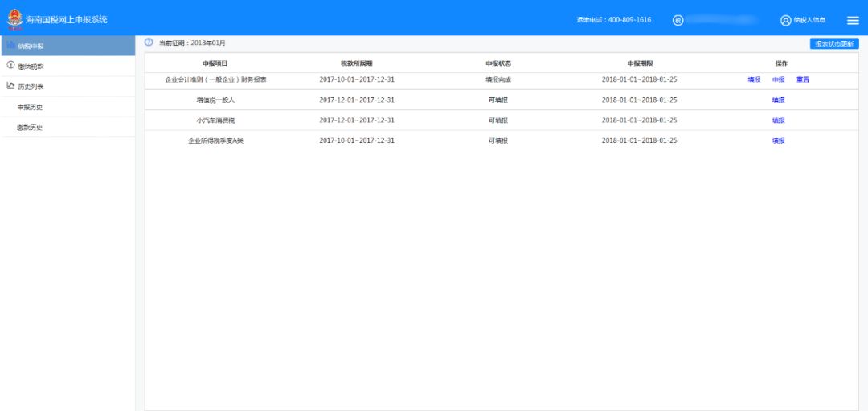The width and height of the screenshot is (868, 411).
Task: Click the 操作 column header
Action: [x=781, y=63]
